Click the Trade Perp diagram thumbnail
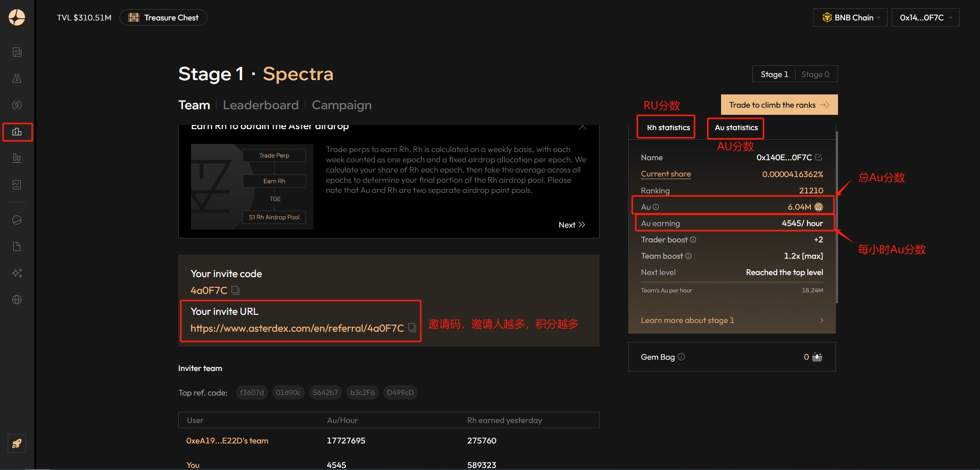Screen dimensions: 980x470 (x=252, y=187)
